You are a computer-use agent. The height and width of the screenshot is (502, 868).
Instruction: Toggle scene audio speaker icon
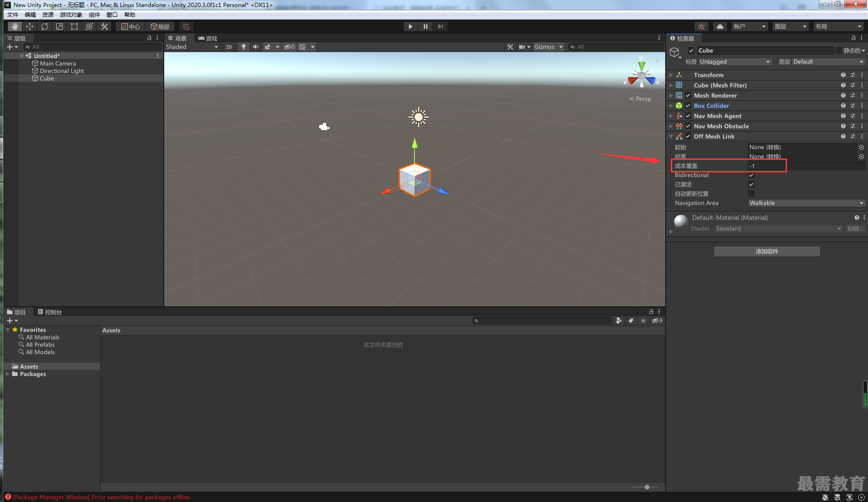coord(255,47)
